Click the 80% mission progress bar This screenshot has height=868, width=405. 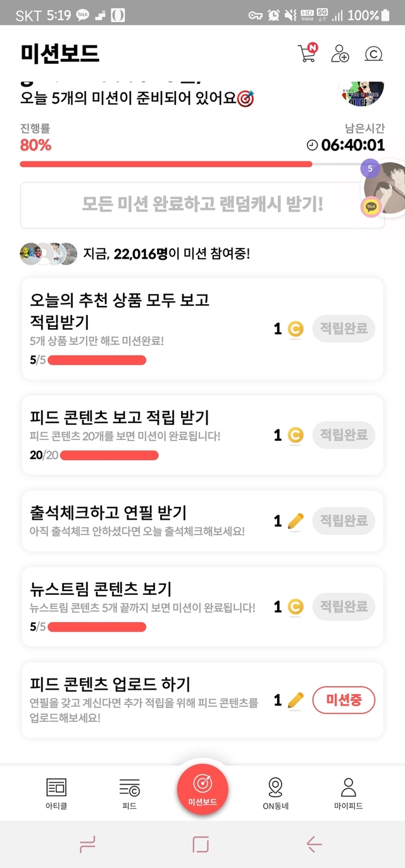pyautogui.click(x=166, y=164)
